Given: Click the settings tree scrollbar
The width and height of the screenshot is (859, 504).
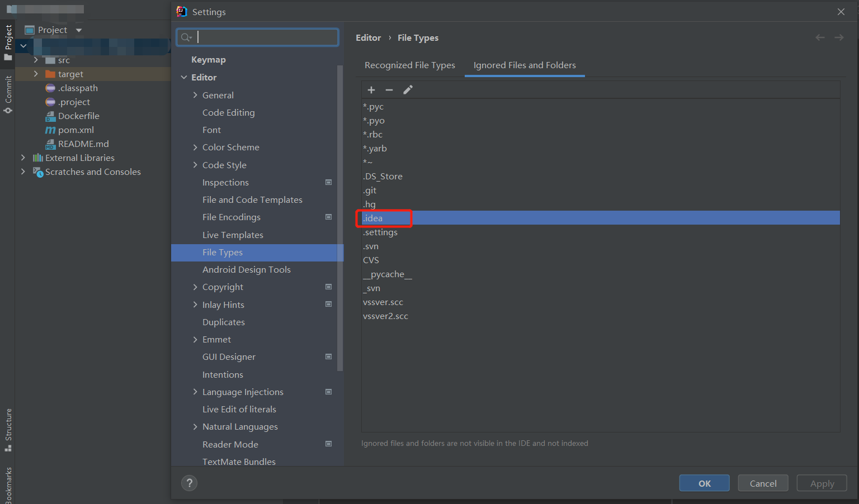Looking at the screenshot, I should (x=340, y=218).
